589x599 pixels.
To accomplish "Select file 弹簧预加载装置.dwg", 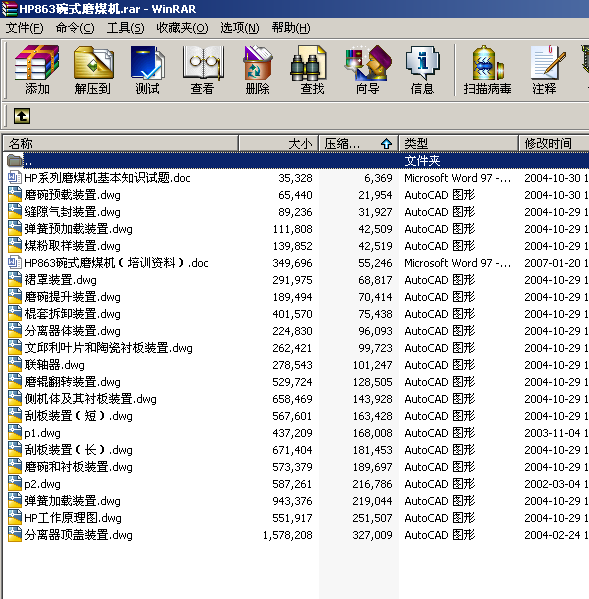I will pyautogui.click(x=78, y=229).
